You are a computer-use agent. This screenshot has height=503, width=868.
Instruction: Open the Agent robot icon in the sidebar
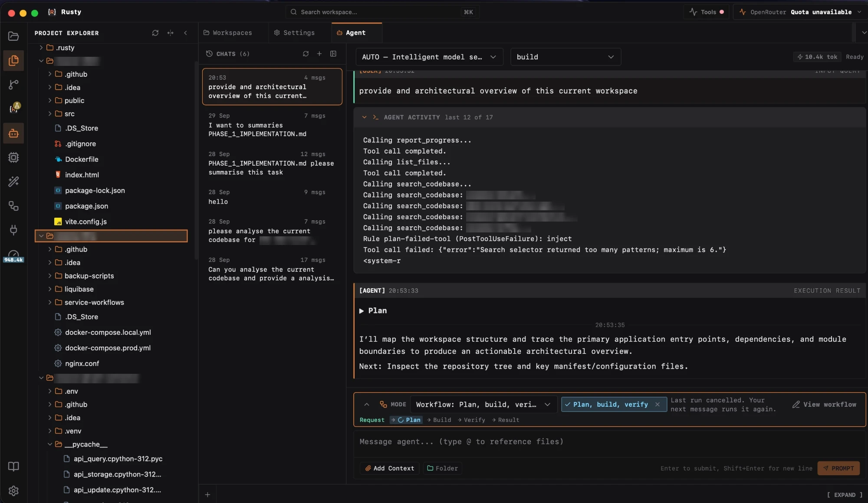coord(13,133)
